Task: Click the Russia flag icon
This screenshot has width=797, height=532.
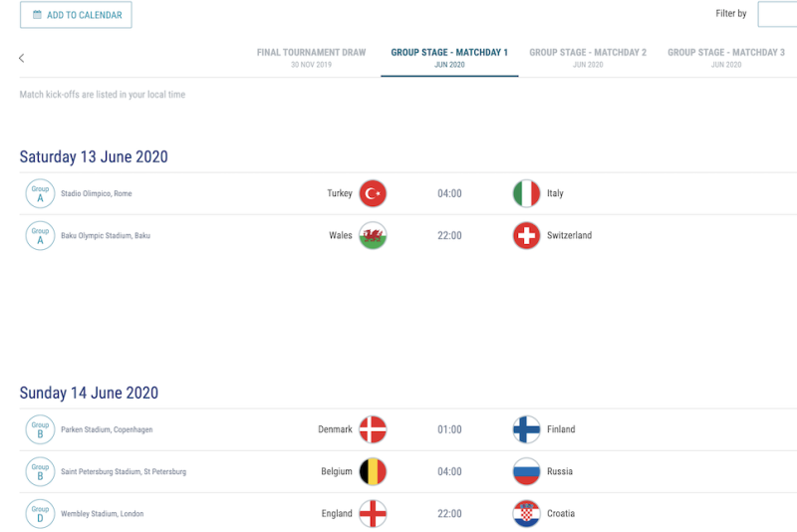Action: click(526, 471)
